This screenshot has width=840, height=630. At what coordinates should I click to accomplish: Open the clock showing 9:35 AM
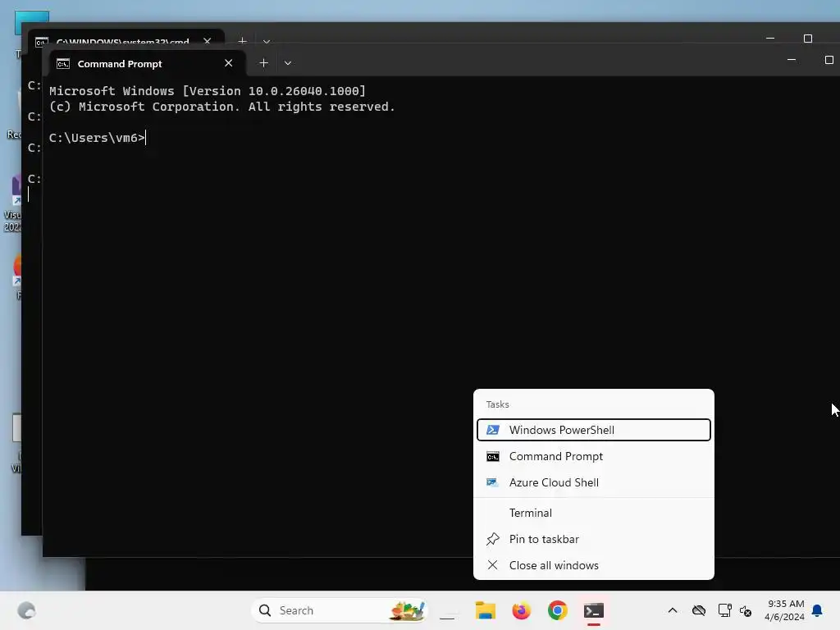point(785,610)
